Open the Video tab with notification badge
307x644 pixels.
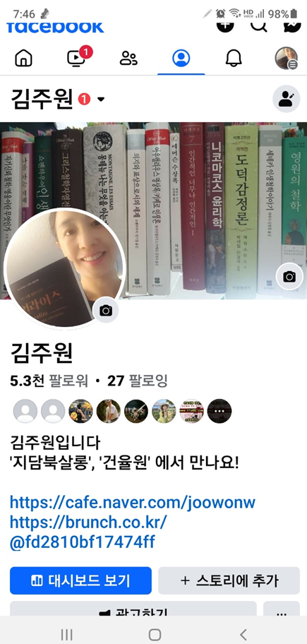[78, 57]
